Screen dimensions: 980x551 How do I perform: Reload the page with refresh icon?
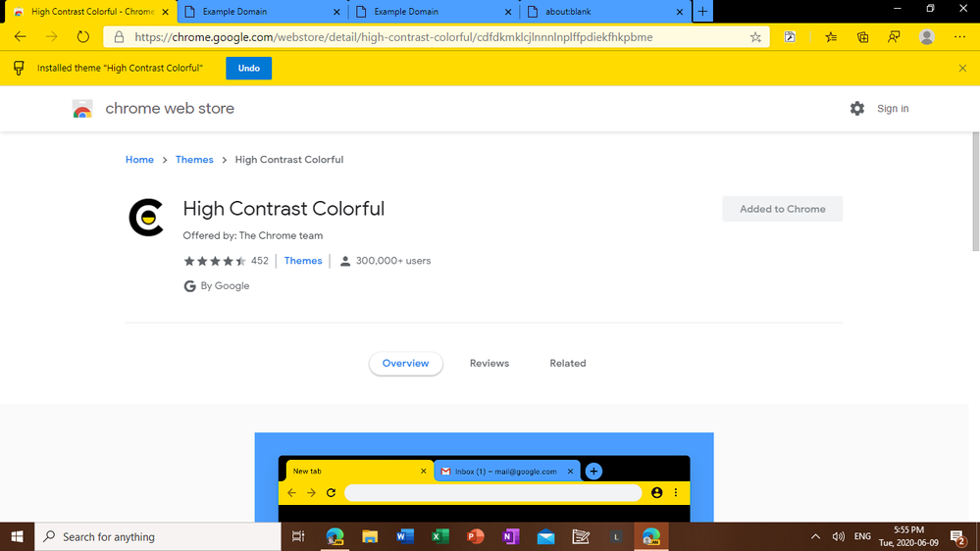83,37
